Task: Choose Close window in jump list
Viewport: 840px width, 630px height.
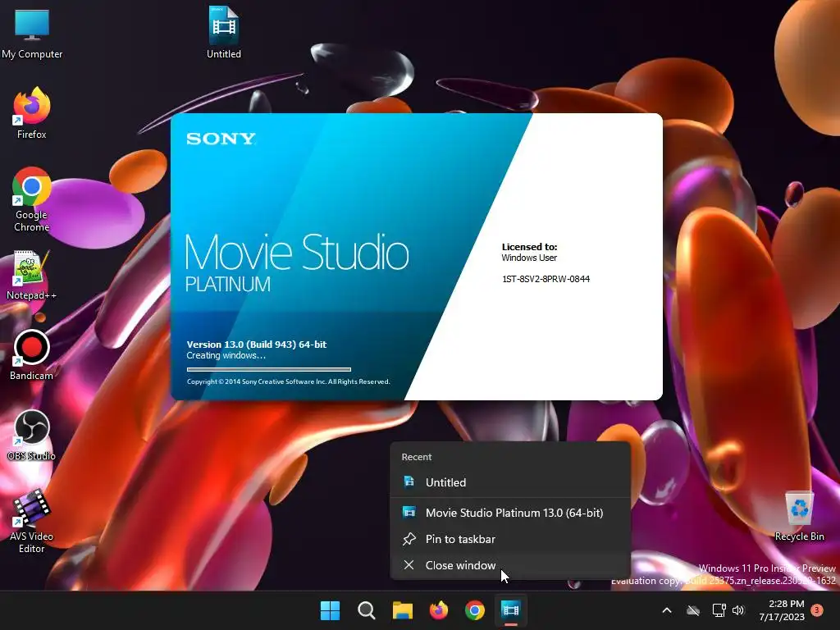Action: (x=510, y=565)
